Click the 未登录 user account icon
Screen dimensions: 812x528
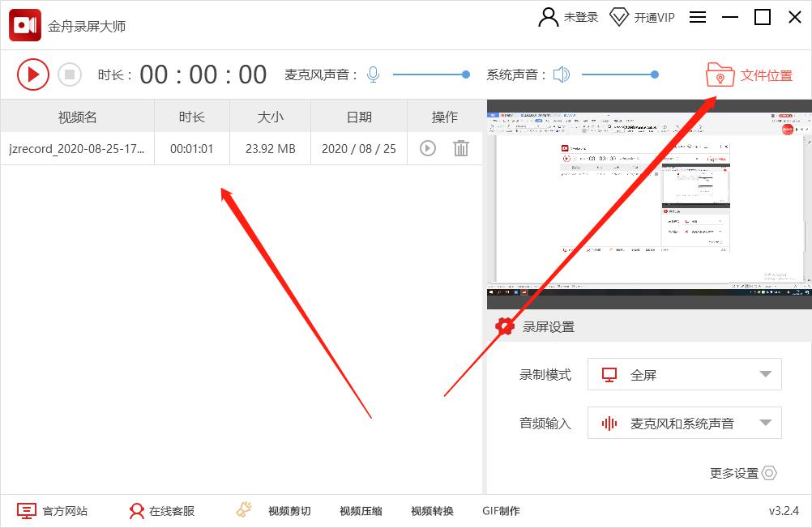(549, 17)
